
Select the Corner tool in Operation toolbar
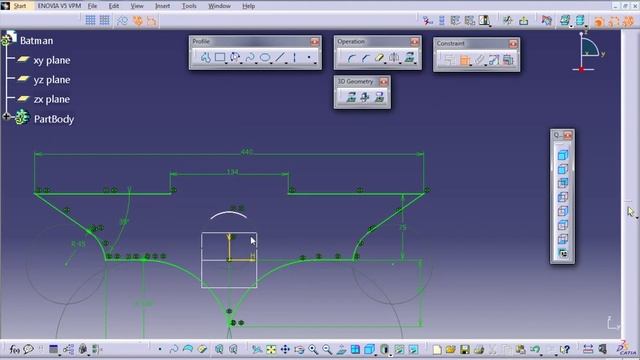pos(351,58)
